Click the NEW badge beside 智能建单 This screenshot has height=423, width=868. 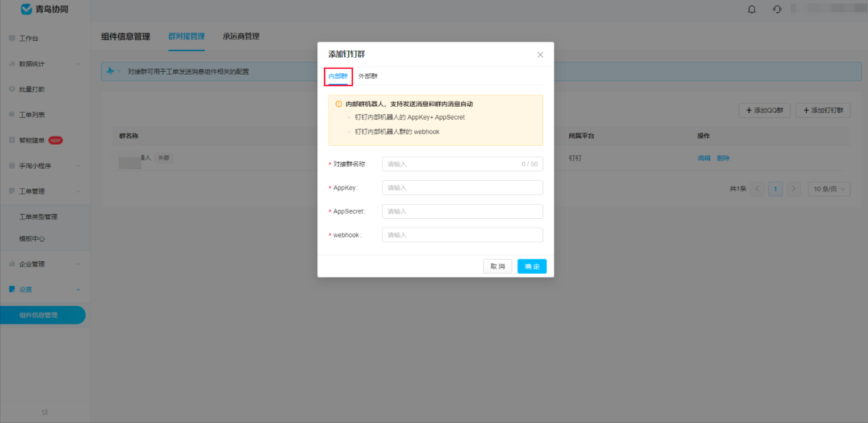click(55, 141)
